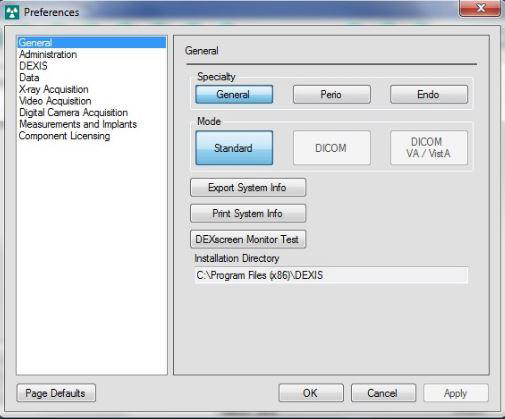This screenshot has width=505, height=419.
Task: Open Administration preferences page
Action: click(48, 54)
